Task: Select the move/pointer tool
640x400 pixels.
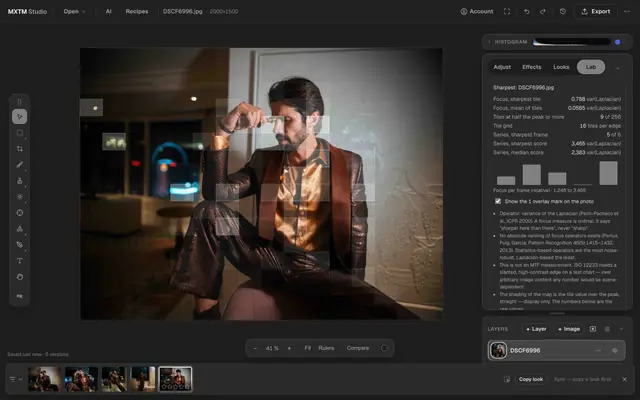Action: 19,117
